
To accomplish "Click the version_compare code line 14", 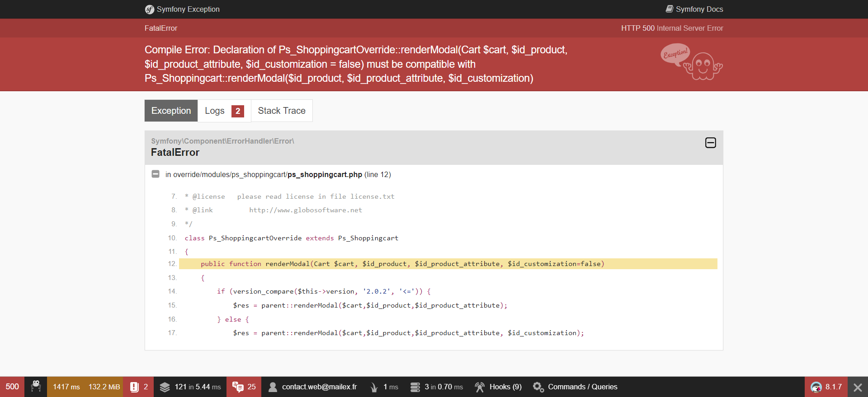I will 324,291.
